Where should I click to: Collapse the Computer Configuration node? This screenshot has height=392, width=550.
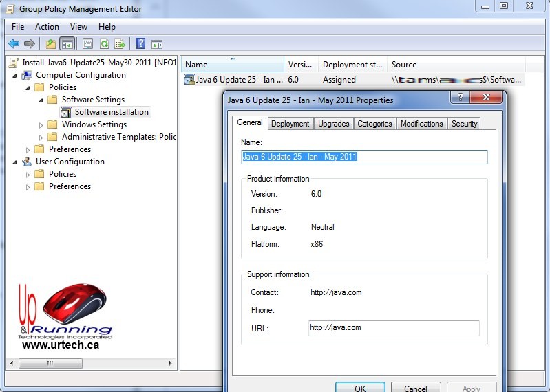pos(15,76)
